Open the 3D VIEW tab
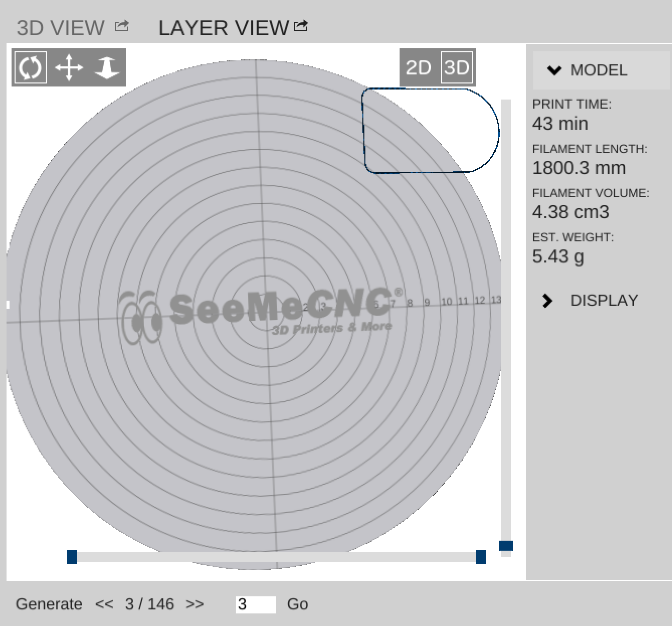Image resolution: width=672 pixels, height=626 pixels. pos(60,28)
